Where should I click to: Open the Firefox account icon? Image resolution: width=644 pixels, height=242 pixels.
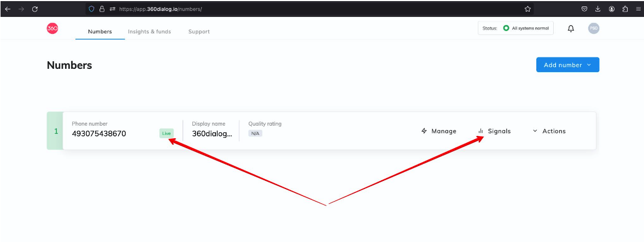coord(612,9)
